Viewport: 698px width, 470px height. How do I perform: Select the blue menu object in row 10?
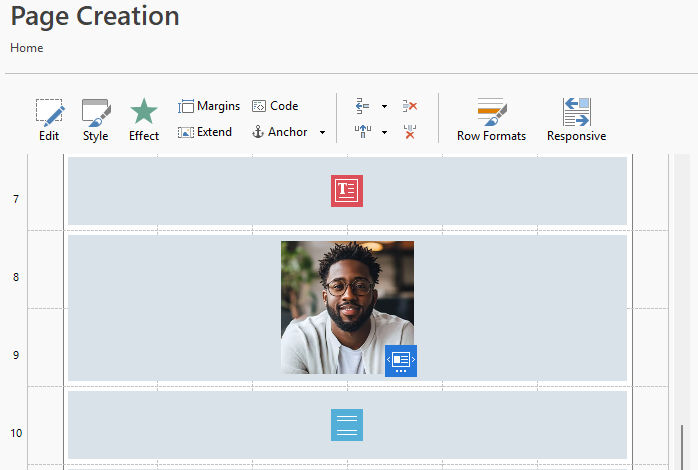(347, 425)
